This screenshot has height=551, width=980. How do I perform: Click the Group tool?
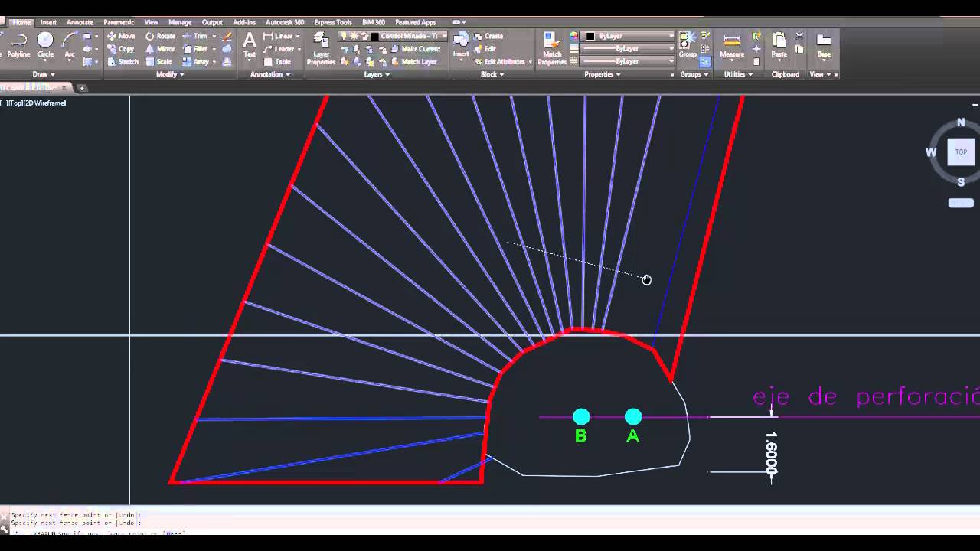[x=688, y=44]
